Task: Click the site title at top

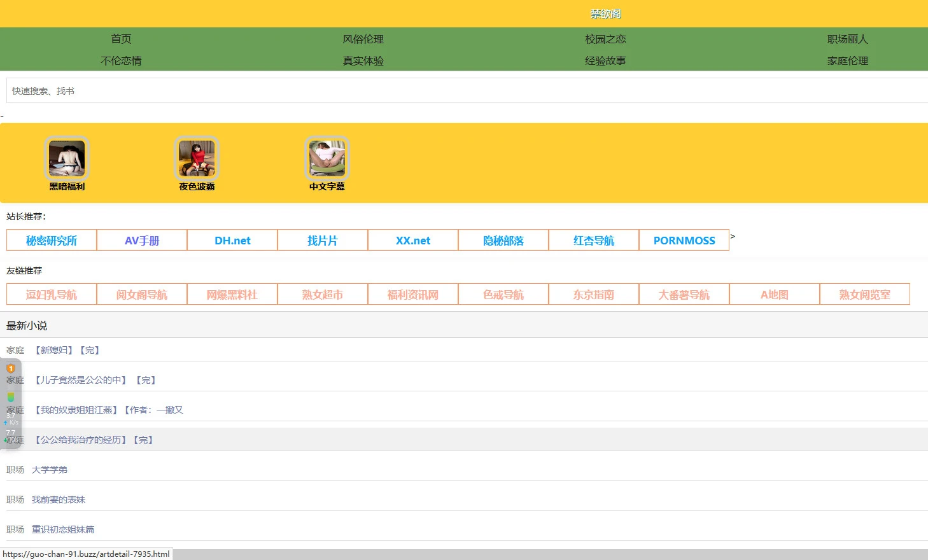Action: [x=605, y=14]
